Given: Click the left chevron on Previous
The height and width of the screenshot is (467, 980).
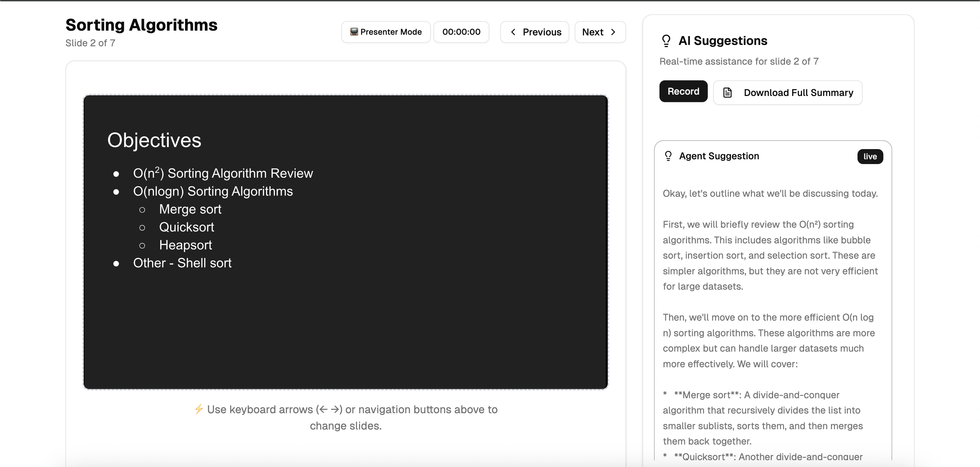Looking at the screenshot, I should tap(513, 32).
